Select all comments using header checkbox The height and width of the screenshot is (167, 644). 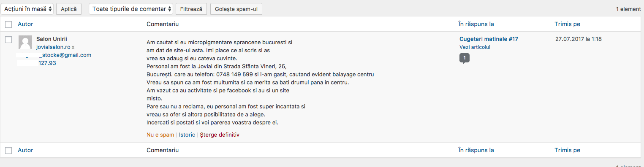point(8,24)
